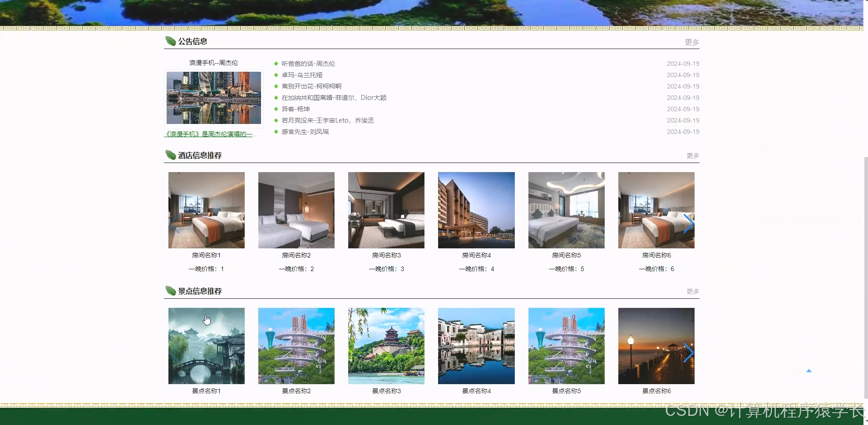Open the 更多 link in the announcements section

coord(692,42)
